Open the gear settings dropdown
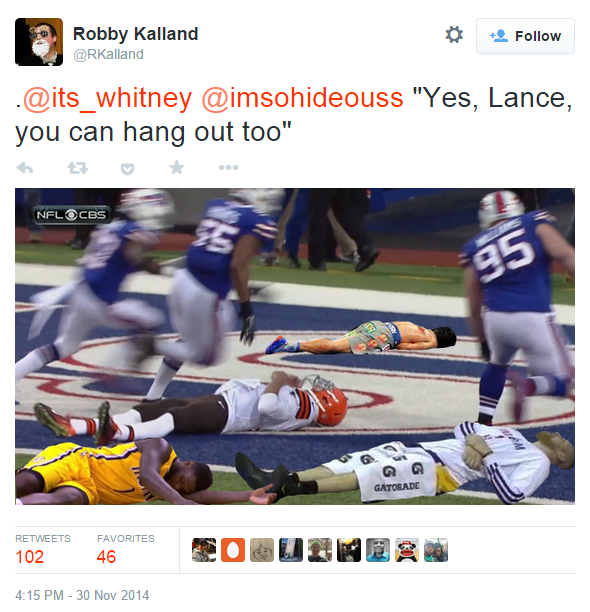 tap(454, 35)
